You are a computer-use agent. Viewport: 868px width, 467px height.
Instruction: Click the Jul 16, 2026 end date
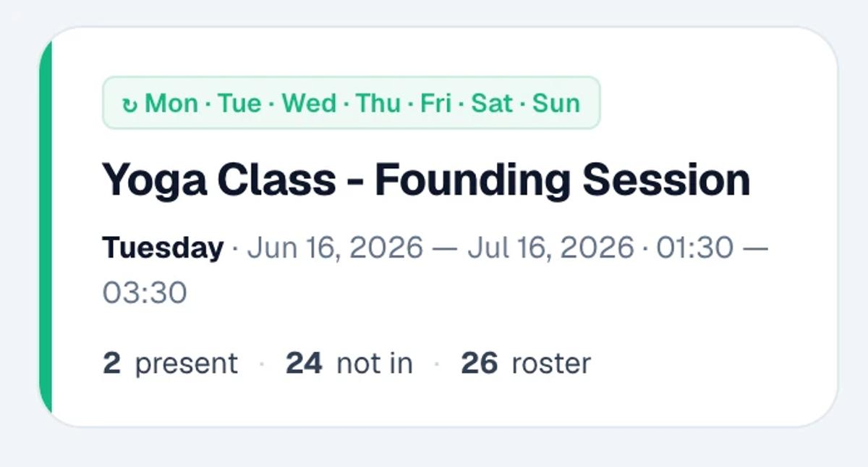click(550, 248)
